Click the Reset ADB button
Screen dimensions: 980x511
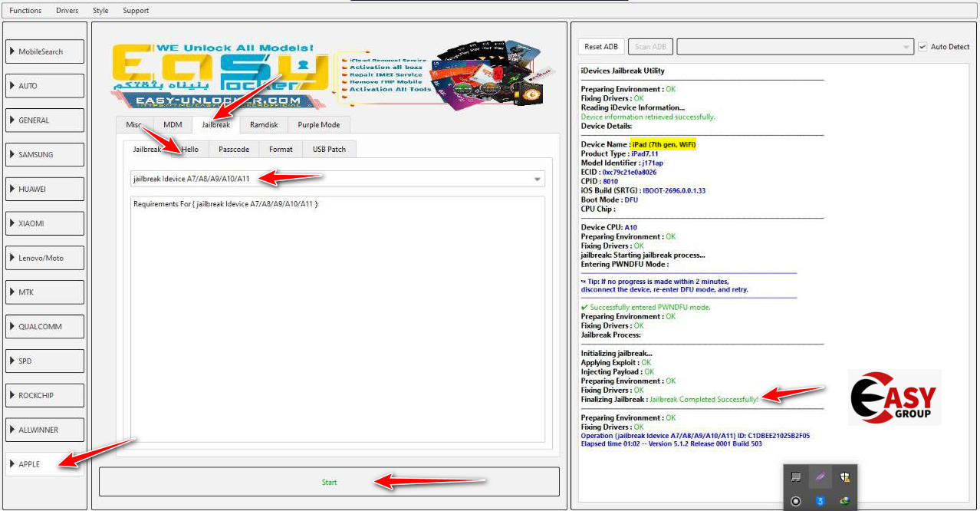pyautogui.click(x=601, y=47)
